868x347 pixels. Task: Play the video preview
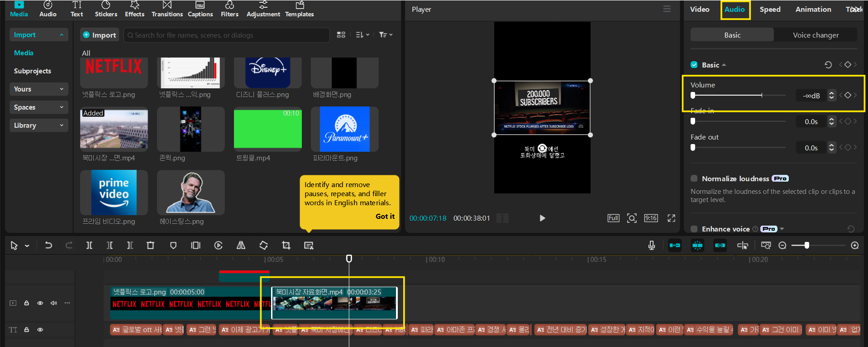coord(542,218)
